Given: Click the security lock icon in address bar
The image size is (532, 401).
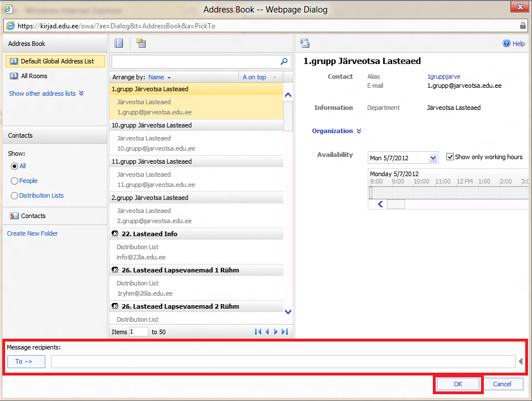Looking at the screenshot, I should [x=523, y=25].
